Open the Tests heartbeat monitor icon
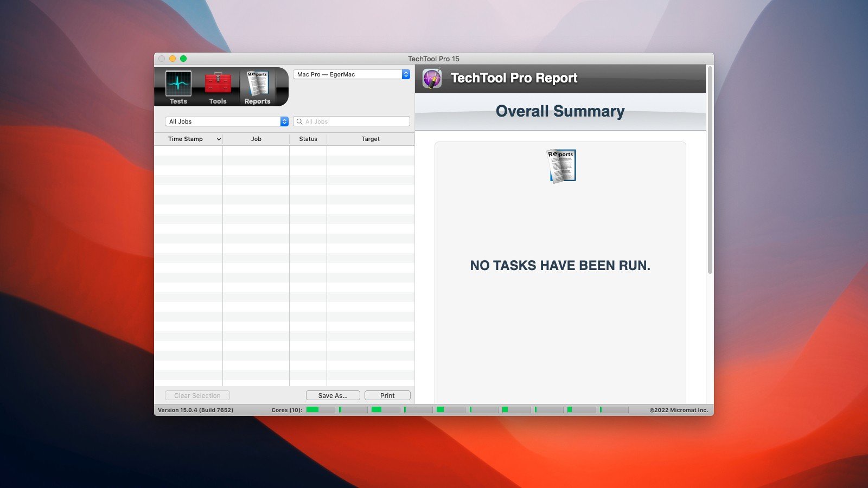The image size is (868, 488). tap(178, 85)
